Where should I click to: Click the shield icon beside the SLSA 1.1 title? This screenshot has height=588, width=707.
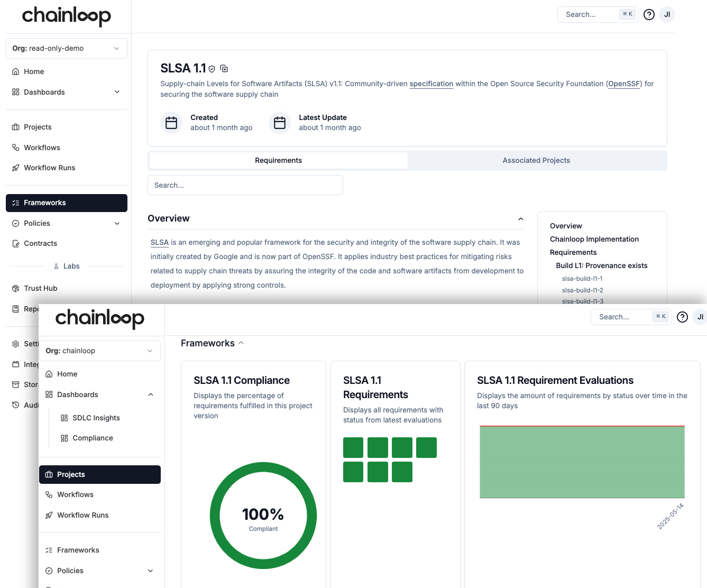[212, 69]
